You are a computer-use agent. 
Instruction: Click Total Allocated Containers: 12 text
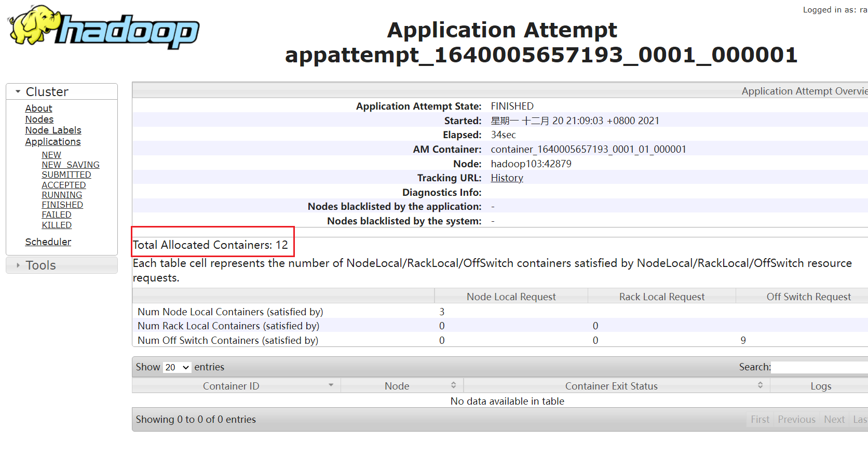210,245
